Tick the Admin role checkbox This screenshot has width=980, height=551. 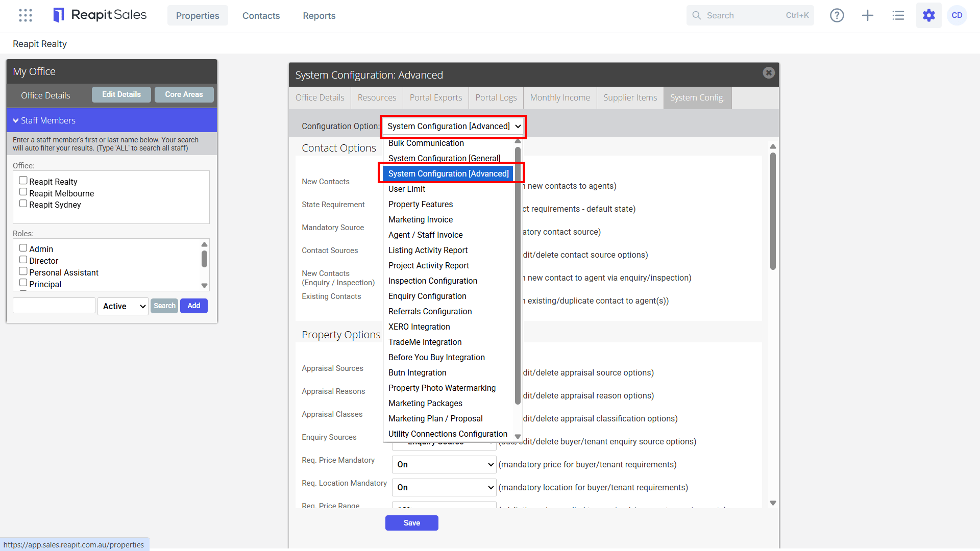tap(23, 248)
